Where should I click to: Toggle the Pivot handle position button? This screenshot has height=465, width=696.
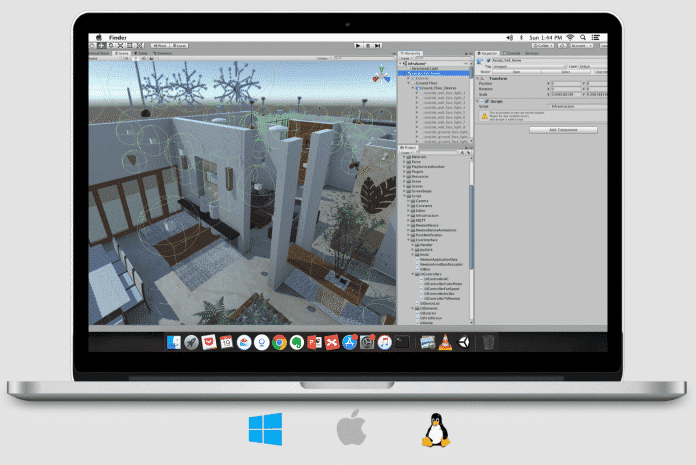coord(161,45)
